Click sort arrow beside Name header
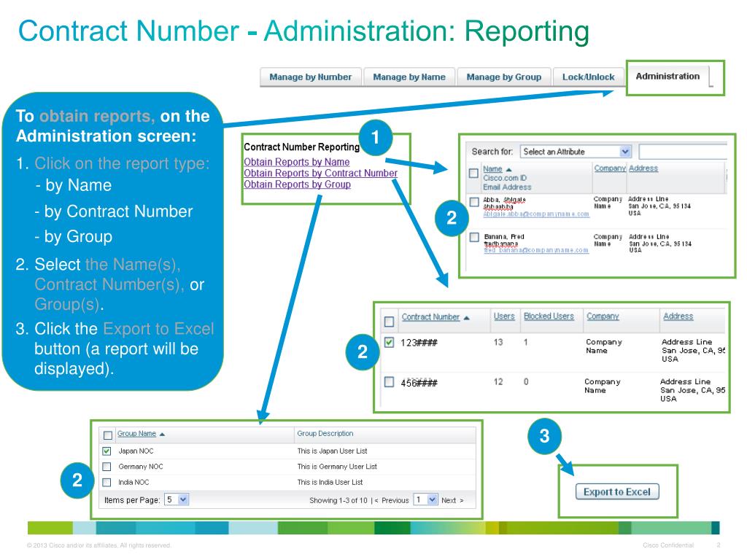The image size is (747, 560). (x=508, y=169)
